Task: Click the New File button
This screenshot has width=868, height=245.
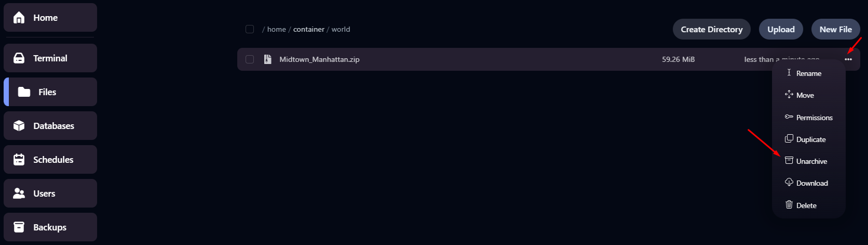Action: [x=835, y=29]
